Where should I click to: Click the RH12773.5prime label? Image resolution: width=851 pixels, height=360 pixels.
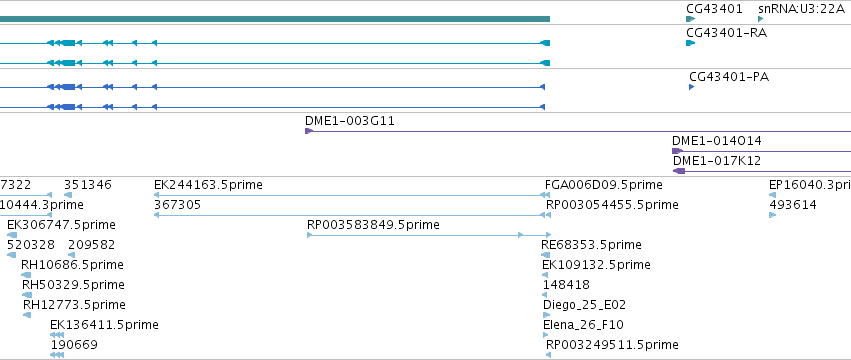pyautogui.click(x=74, y=305)
